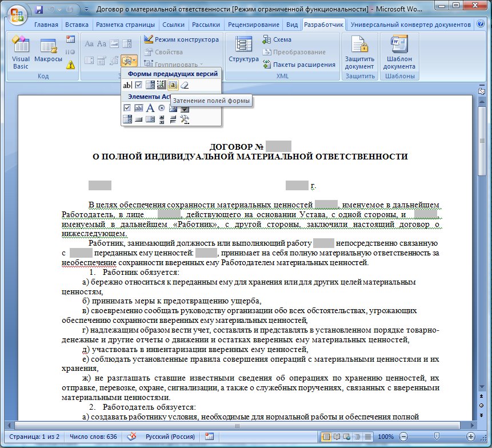Save document via Quick Access icon
Screen dimensions: 492x448
click(x=39, y=10)
